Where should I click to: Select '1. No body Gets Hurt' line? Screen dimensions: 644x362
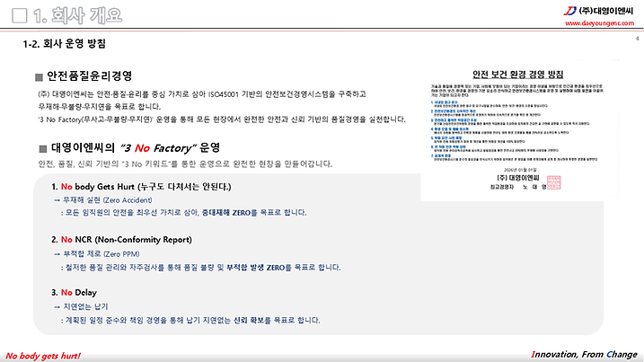click(x=141, y=187)
